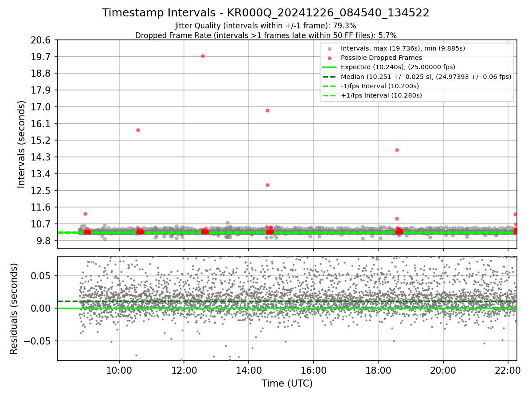Click the 17.9 y-axis tick label
Image resolution: width=532 pixels, height=399 pixels.
tap(41, 90)
